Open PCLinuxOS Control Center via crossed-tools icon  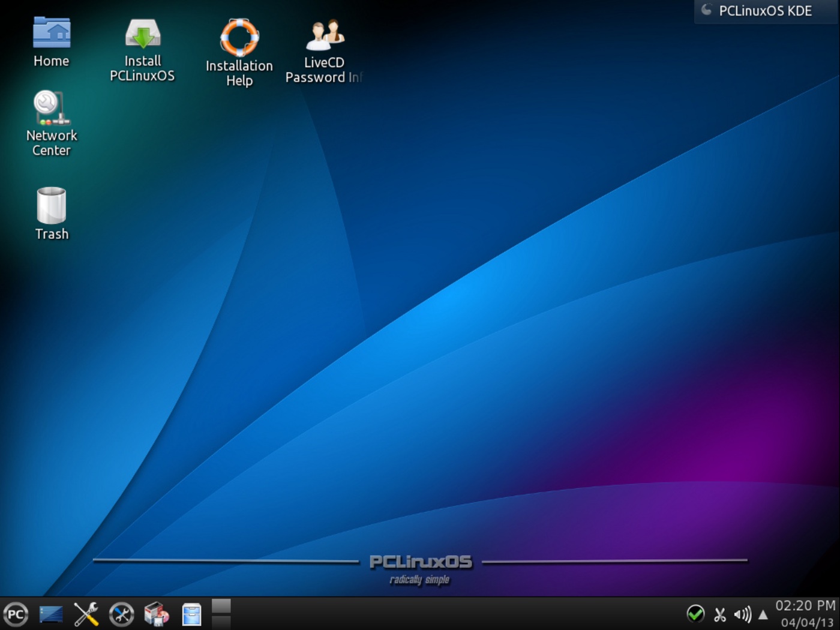click(x=85, y=613)
